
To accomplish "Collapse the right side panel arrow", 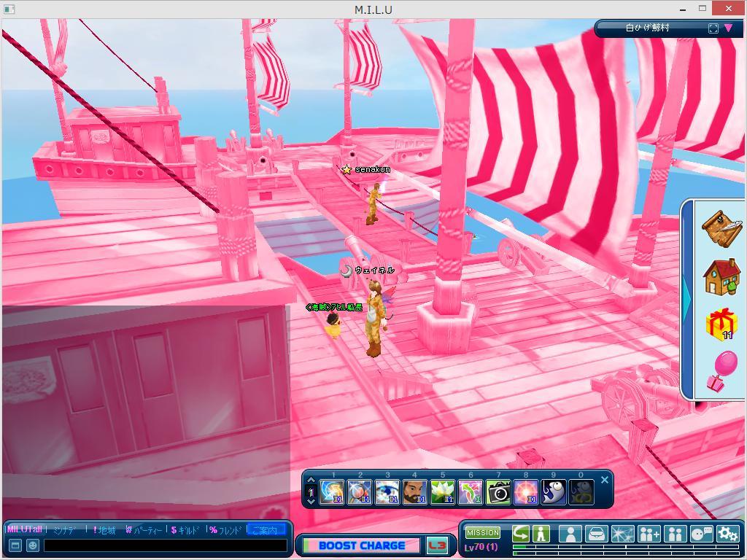I will pos(686,298).
